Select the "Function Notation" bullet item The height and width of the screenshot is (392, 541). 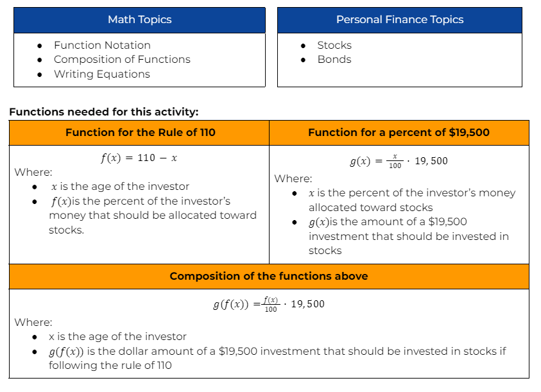tap(102, 45)
